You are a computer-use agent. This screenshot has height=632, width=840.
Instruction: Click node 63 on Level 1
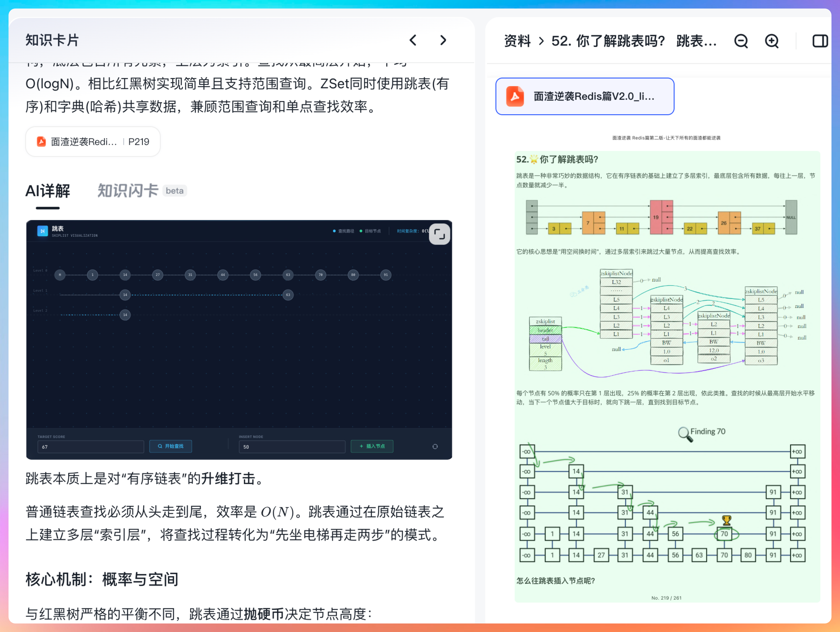pos(288,295)
